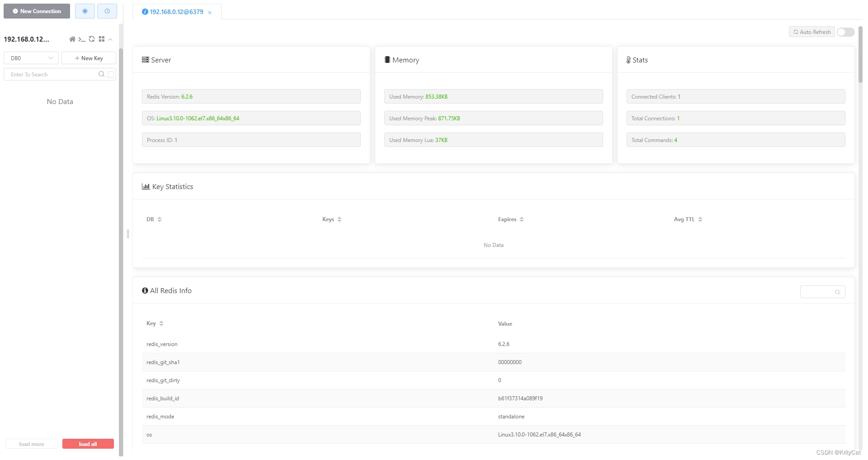Open multiple-pane view via the grid icon
This screenshot has height=460, width=868.
pyautogui.click(x=102, y=39)
